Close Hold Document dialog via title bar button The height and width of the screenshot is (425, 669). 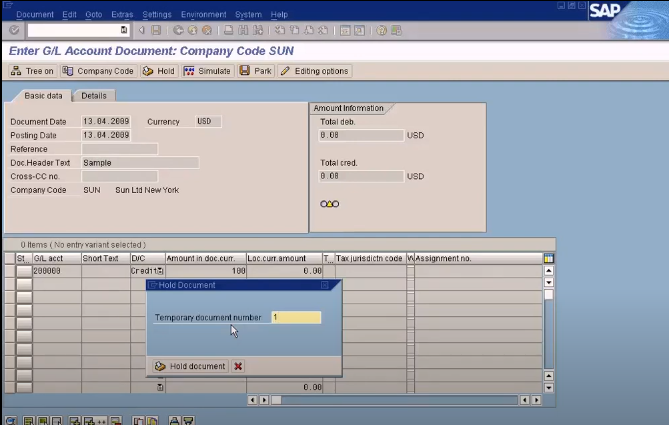pos(325,285)
